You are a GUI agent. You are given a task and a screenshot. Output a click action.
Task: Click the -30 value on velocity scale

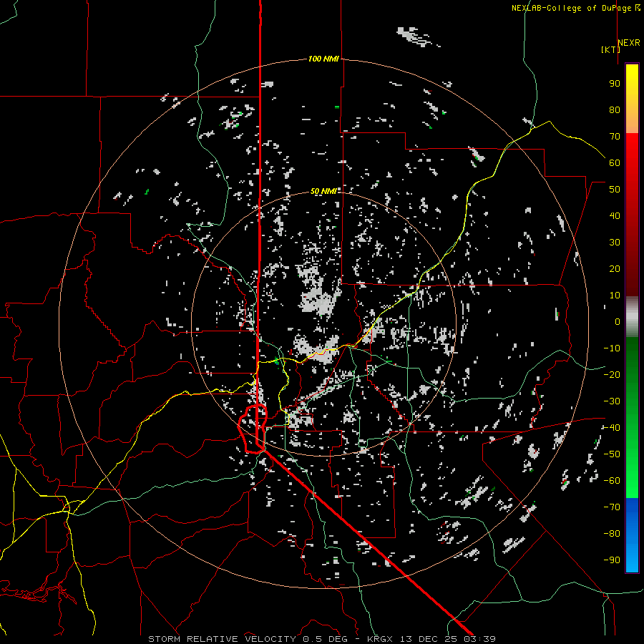pos(612,401)
